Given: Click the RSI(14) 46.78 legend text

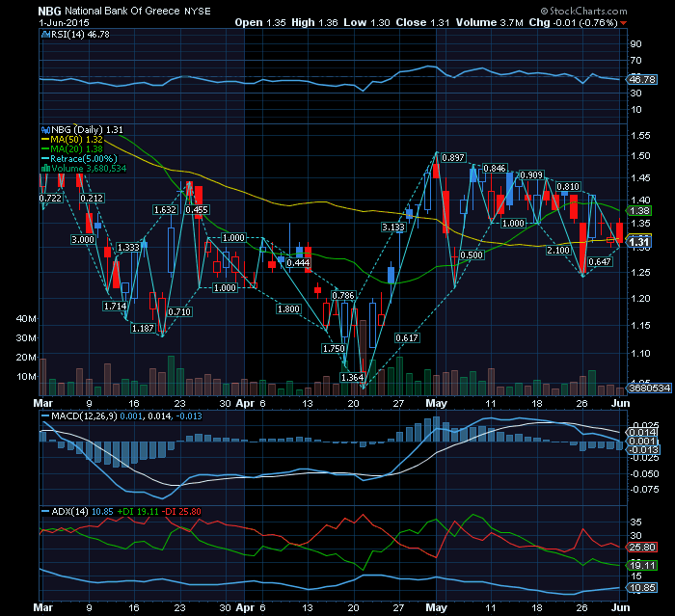Looking at the screenshot, I should 80,35.
